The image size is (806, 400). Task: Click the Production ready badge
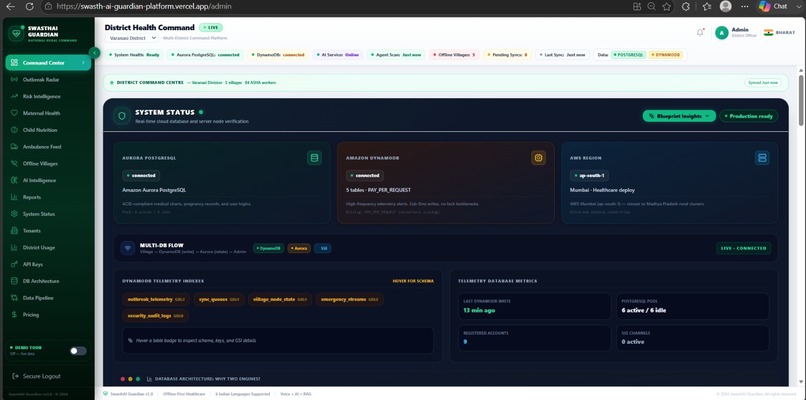tap(749, 116)
